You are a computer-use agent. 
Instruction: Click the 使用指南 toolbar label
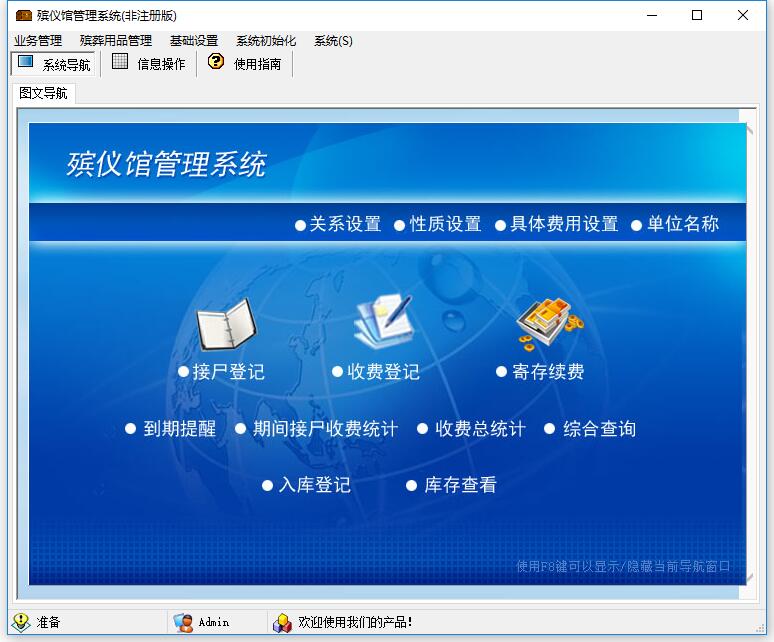[257, 64]
